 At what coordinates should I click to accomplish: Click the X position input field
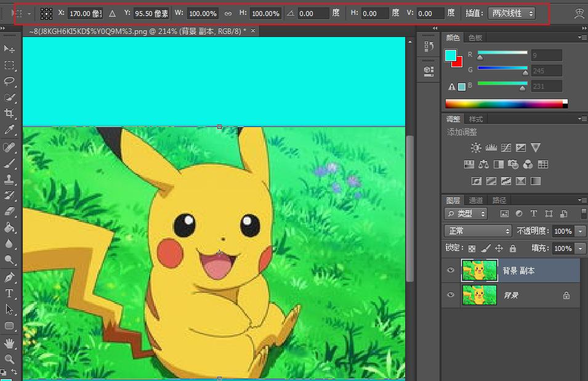click(84, 14)
